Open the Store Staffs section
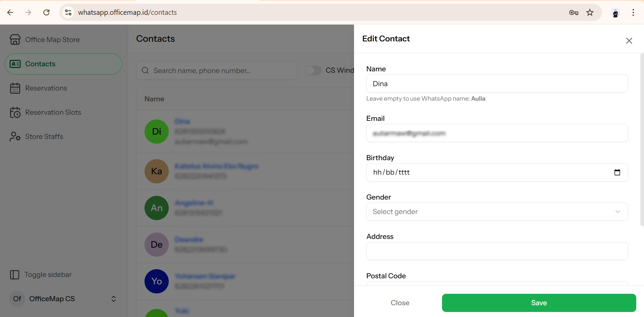644x317 pixels. pyautogui.click(x=44, y=136)
